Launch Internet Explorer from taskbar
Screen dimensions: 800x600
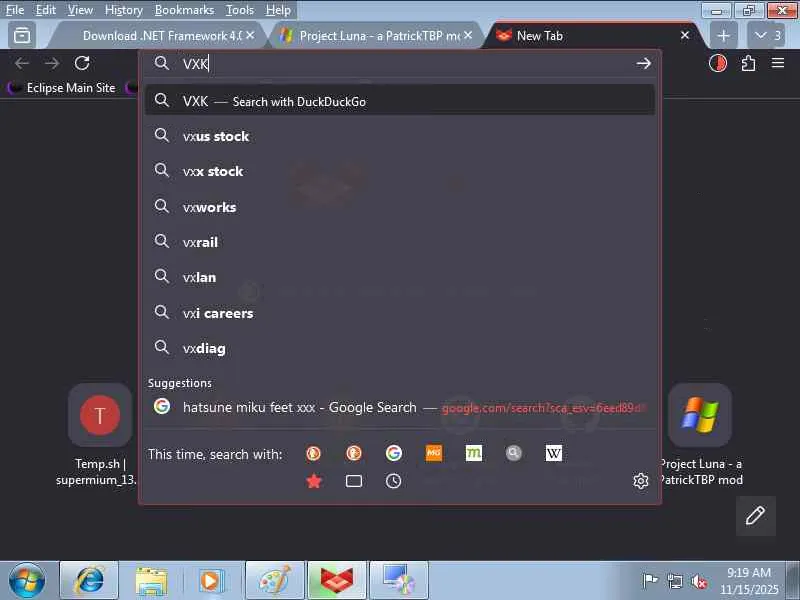click(x=89, y=580)
